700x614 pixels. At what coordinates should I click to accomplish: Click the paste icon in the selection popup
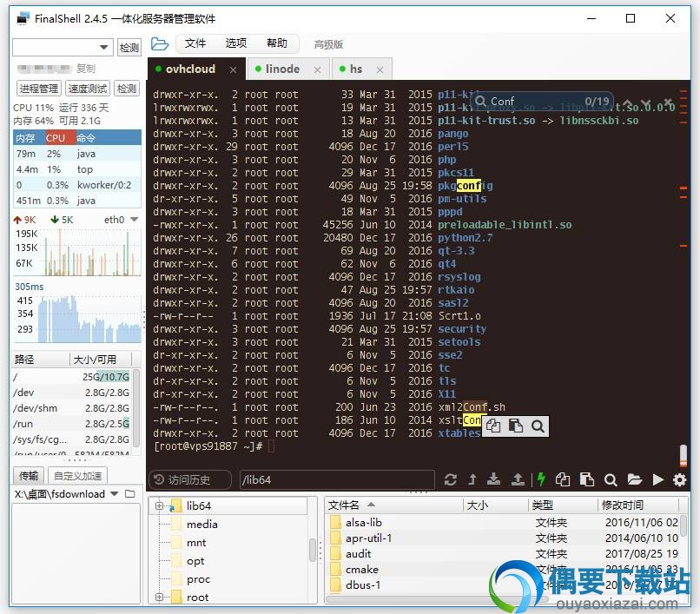coord(516,426)
